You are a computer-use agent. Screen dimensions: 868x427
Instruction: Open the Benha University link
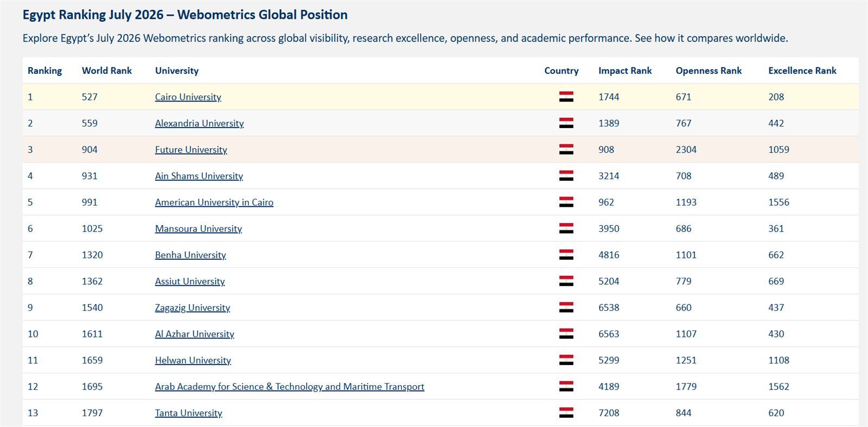click(x=190, y=255)
